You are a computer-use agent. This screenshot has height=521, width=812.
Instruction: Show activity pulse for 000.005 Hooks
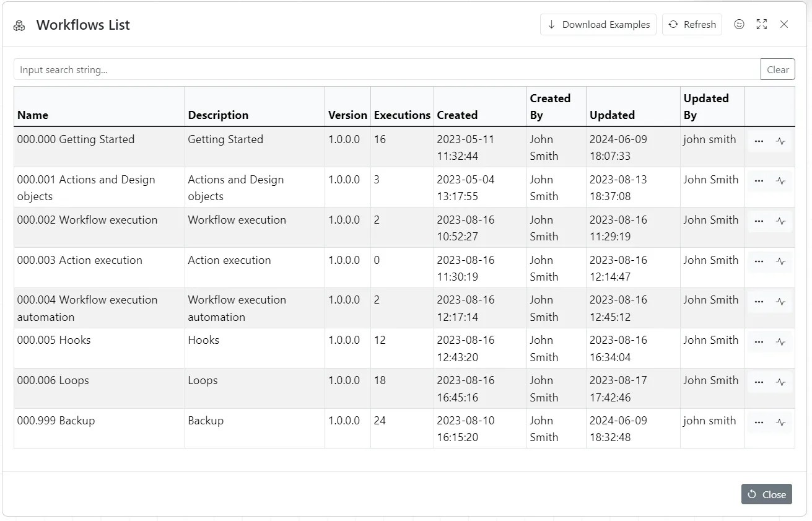coord(781,342)
